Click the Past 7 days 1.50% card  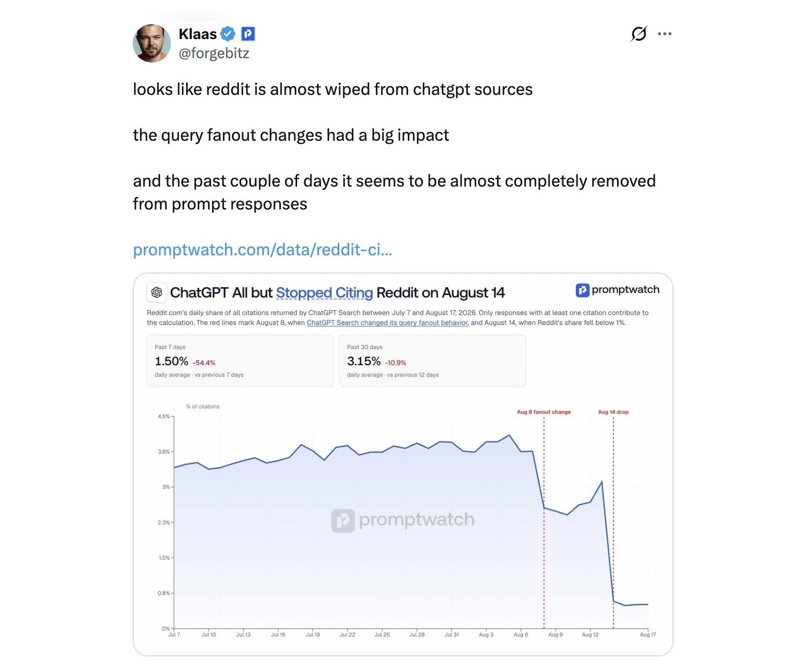[240, 361]
